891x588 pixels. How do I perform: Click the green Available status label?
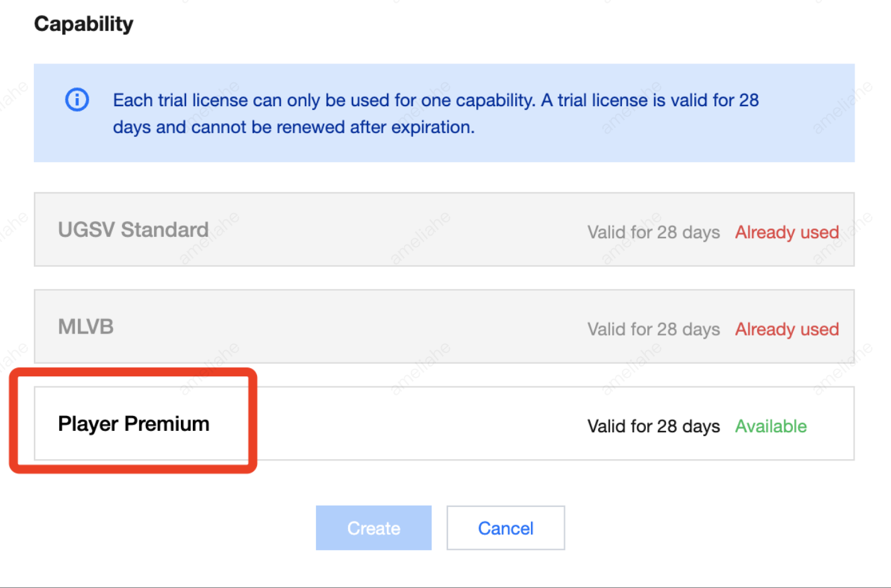coord(771,427)
